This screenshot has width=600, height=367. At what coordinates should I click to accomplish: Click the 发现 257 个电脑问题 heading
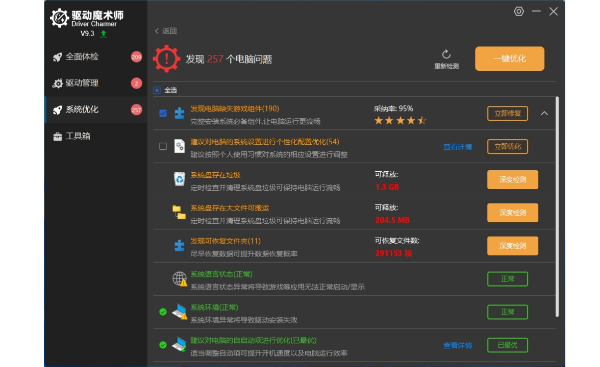[229, 59]
